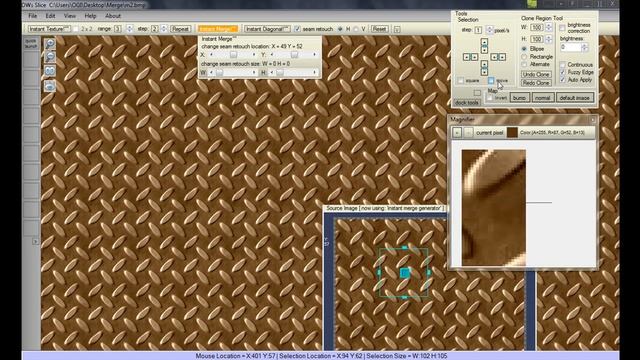Toggle the Auto Apply checkbox
This screenshot has width=640, height=360.
[562, 80]
